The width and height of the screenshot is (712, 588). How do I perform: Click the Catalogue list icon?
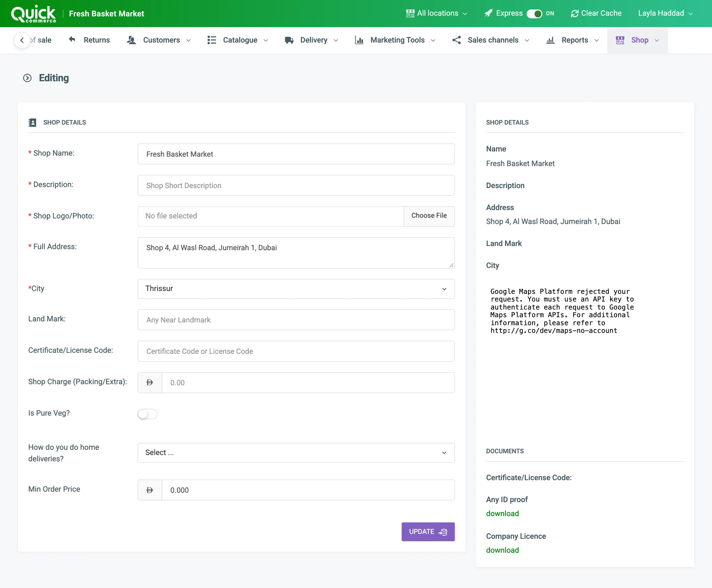(212, 40)
